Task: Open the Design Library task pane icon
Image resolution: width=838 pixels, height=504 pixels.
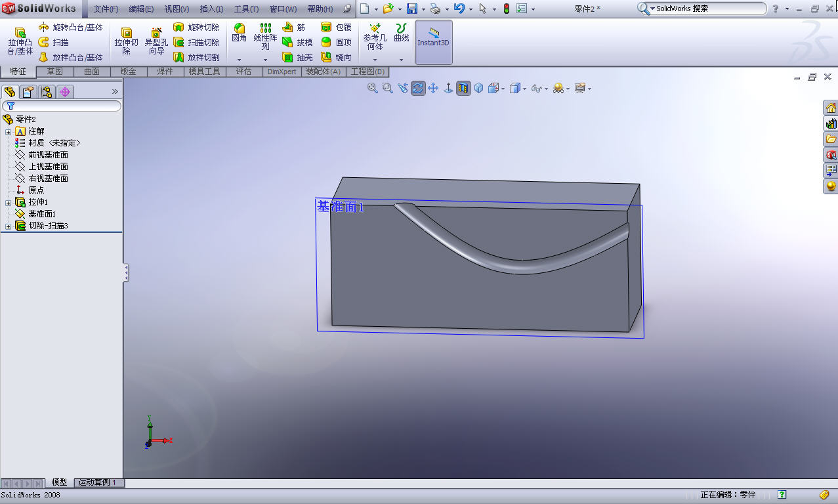Action: (x=831, y=123)
